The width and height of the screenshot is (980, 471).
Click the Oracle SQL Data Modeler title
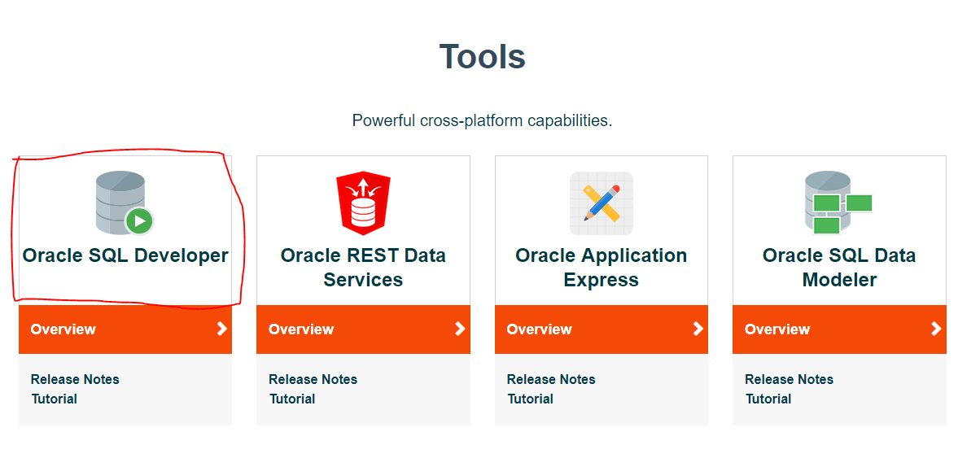pyautogui.click(x=839, y=268)
